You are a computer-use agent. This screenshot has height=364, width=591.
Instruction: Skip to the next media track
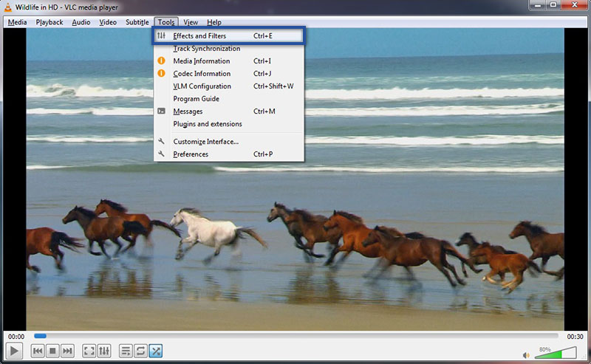click(x=67, y=351)
